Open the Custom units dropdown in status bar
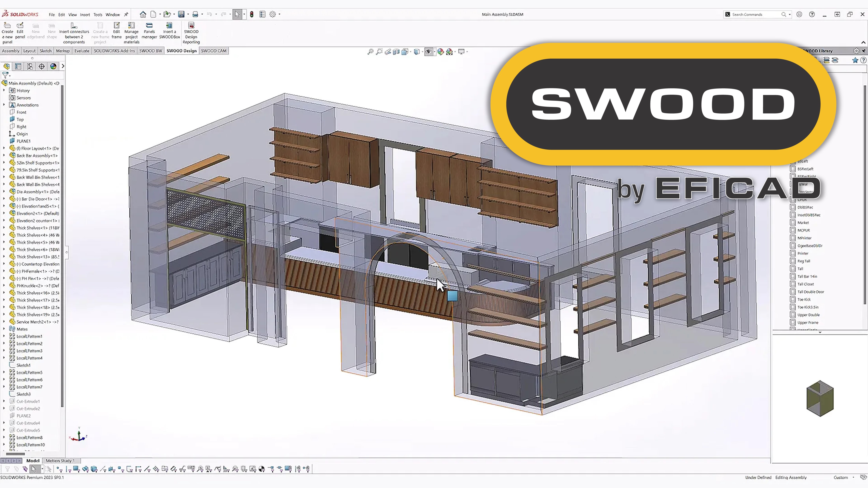 click(853, 477)
